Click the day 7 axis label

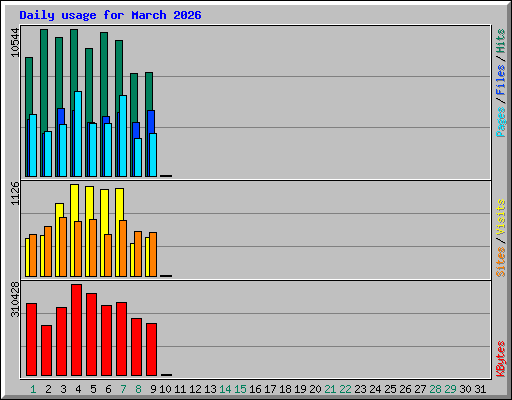pos(123,389)
